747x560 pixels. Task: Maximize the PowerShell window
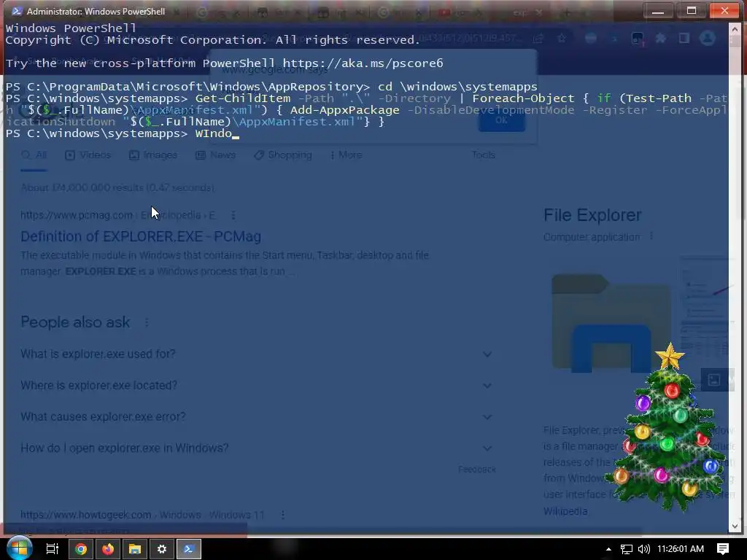[x=692, y=10]
